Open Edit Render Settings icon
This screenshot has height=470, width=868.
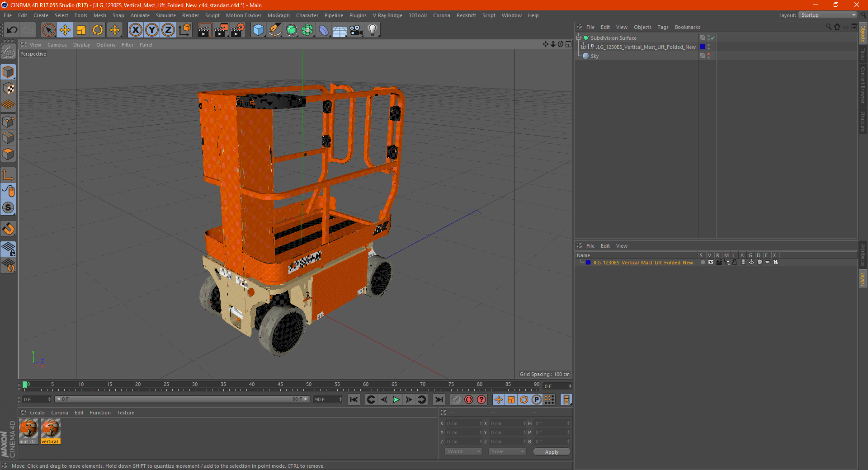click(x=238, y=30)
